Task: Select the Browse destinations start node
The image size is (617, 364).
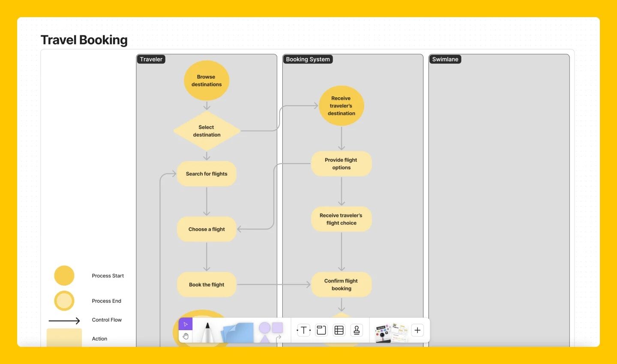Action: [x=206, y=80]
